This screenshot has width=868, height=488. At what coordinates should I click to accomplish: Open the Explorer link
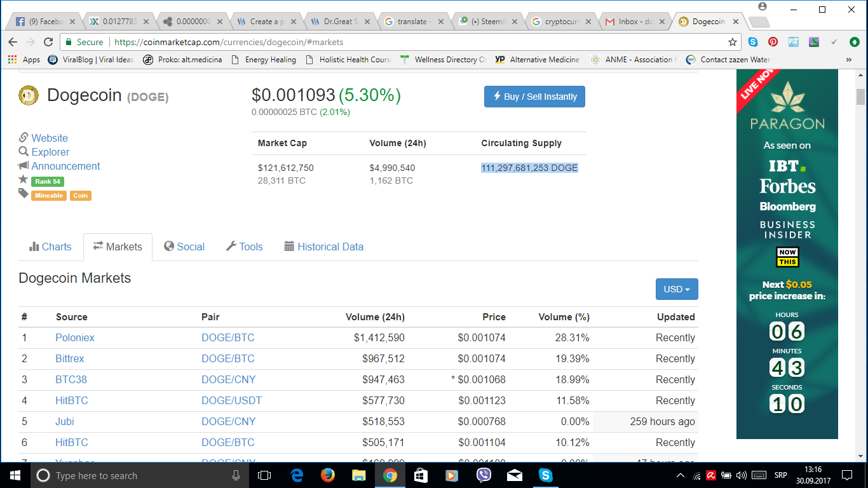(50, 152)
